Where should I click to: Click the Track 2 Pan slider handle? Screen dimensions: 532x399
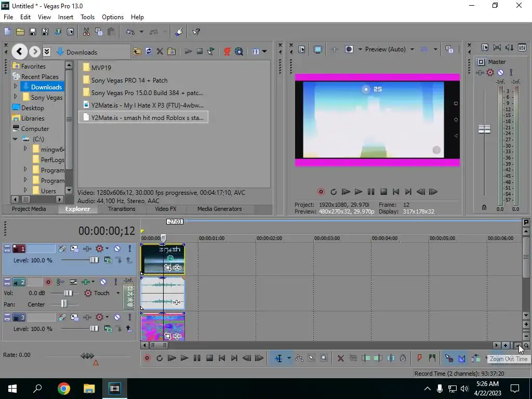click(64, 303)
